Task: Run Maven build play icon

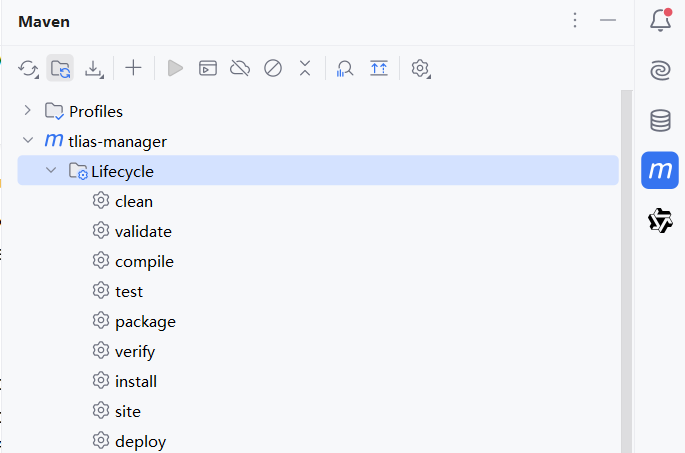Action: pos(175,68)
